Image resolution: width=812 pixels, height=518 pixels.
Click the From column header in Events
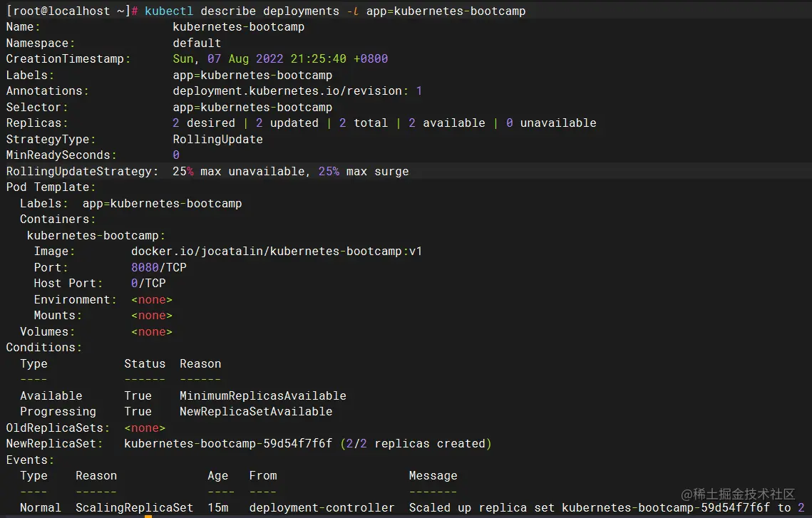tap(263, 476)
